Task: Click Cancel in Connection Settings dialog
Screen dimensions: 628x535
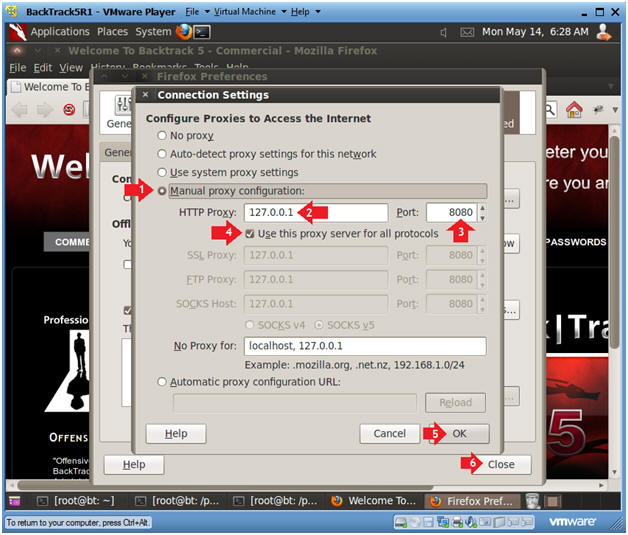Action: (389, 434)
